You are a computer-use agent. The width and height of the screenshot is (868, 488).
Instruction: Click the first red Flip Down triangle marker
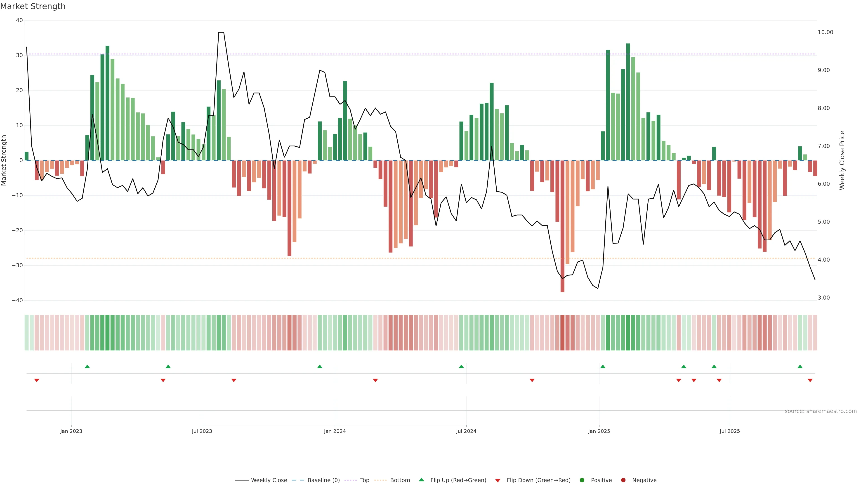point(37,380)
